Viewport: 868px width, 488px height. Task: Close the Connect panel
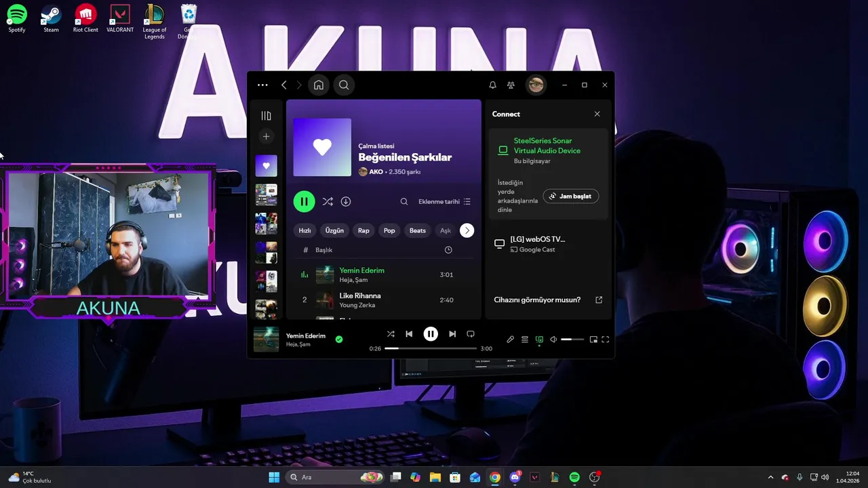click(x=597, y=114)
